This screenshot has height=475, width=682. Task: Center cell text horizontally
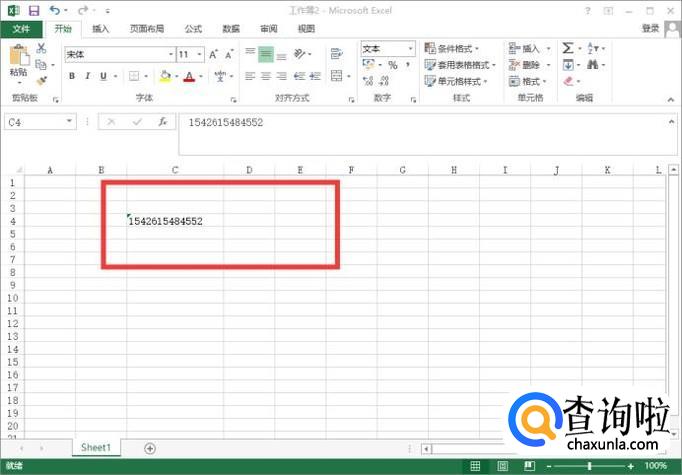pos(266,76)
